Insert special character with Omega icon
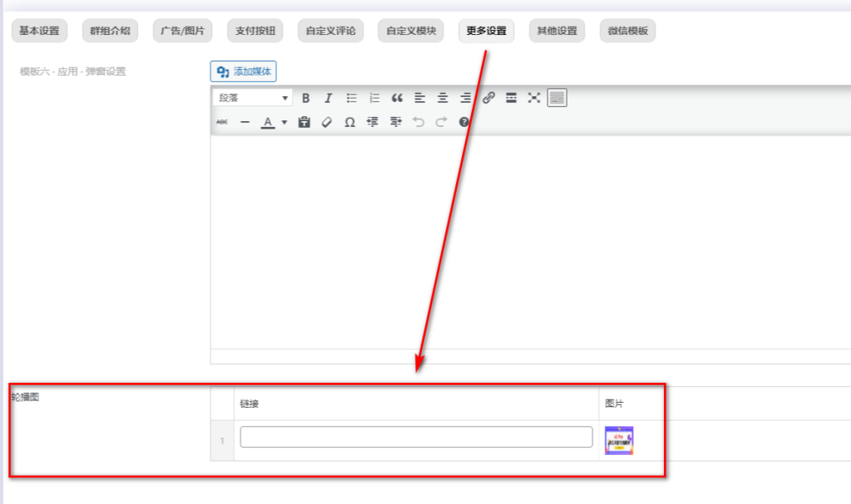Screen dimensions: 851x504 pyautogui.click(x=350, y=122)
